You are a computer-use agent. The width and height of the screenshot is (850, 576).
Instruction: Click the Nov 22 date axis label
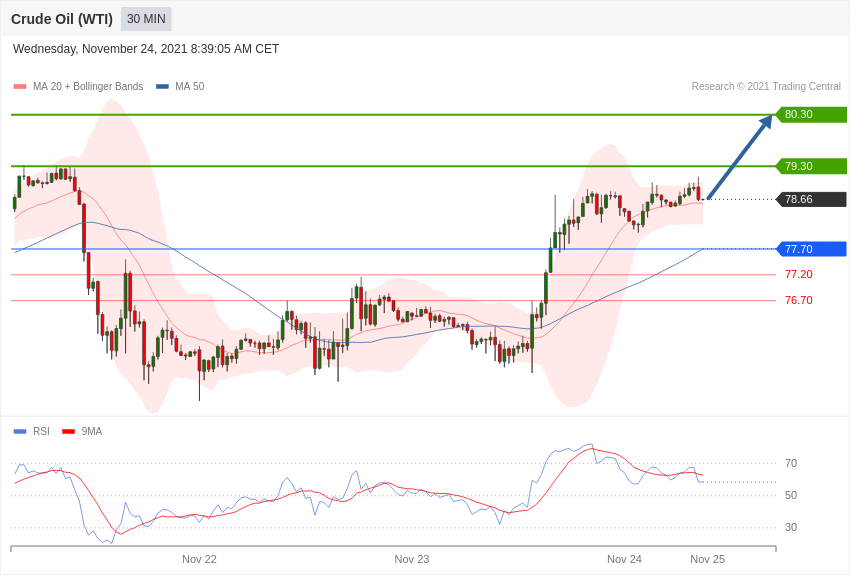[199, 559]
